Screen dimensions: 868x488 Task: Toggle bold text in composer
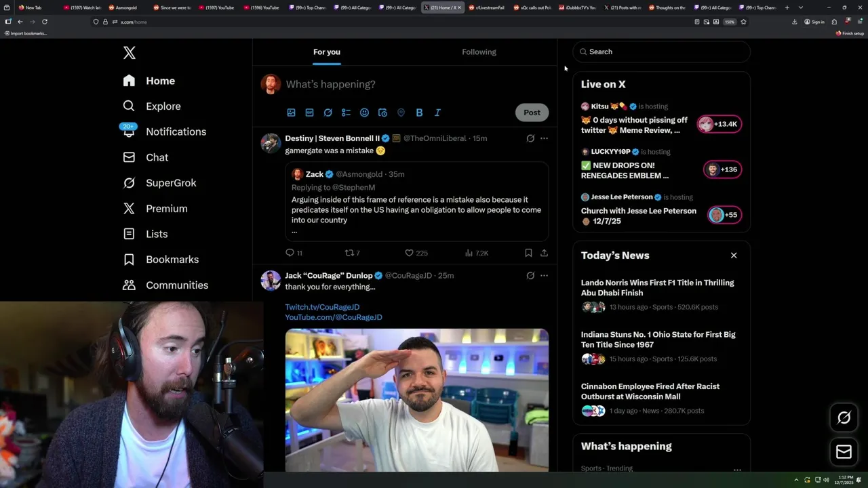[419, 113]
